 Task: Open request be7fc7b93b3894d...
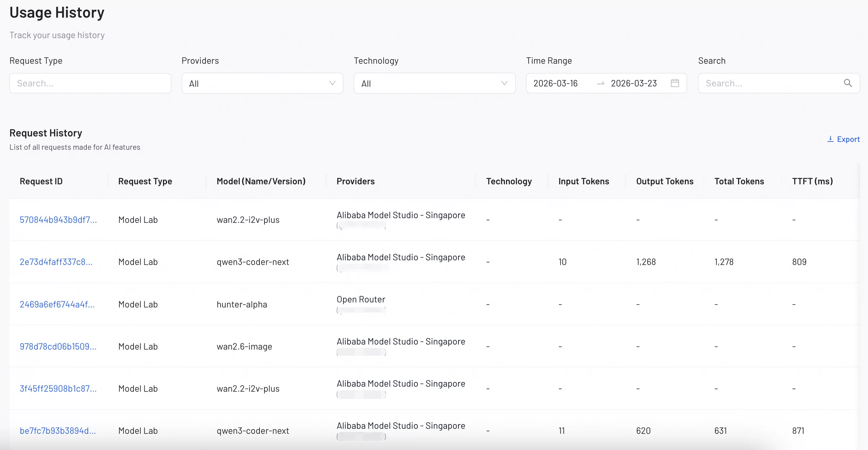coord(58,431)
